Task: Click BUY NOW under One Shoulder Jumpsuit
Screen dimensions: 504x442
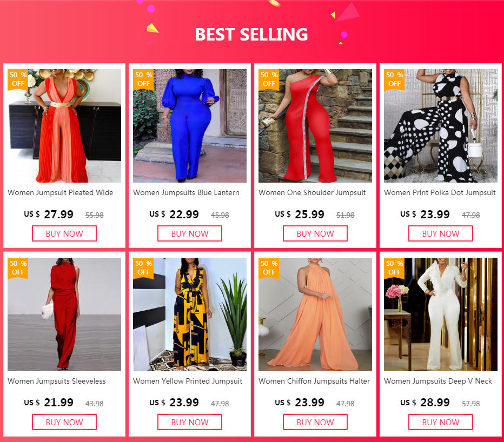Action: [x=315, y=233]
